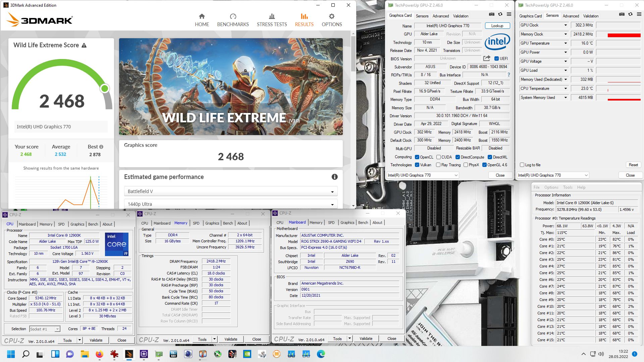644x362 pixels.
Task: Open 3DMark OPTIONS gear section
Action: click(332, 20)
